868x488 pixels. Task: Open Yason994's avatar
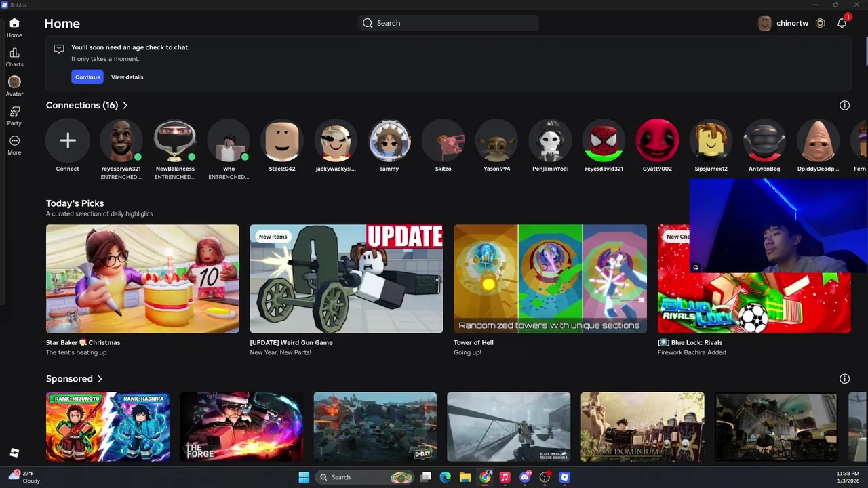(496, 141)
